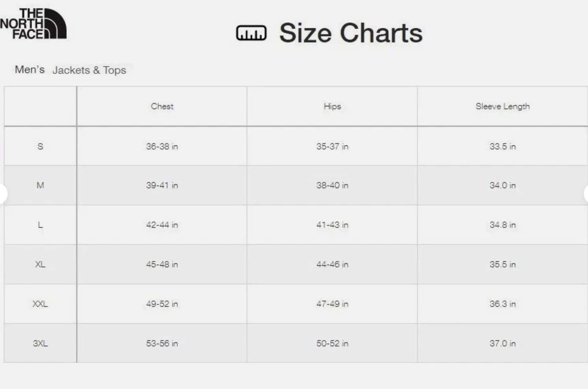Select the Chest column header
588x389 pixels.
162,107
